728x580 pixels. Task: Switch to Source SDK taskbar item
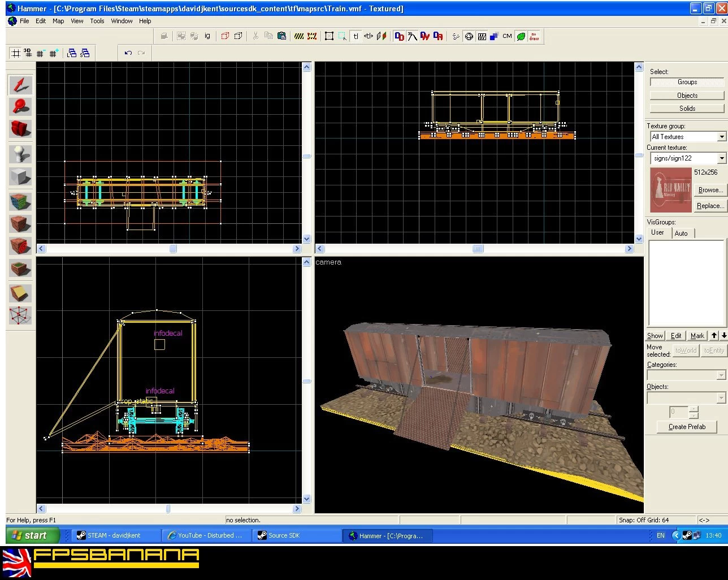click(297, 535)
